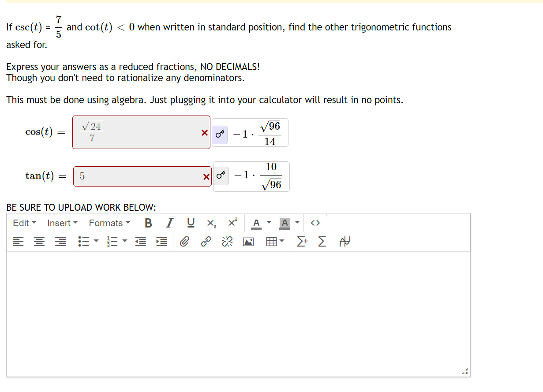Open the Edit menu of the editor
This screenshot has height=392, width=543.
pyautogui.click(x=24, y=223)
